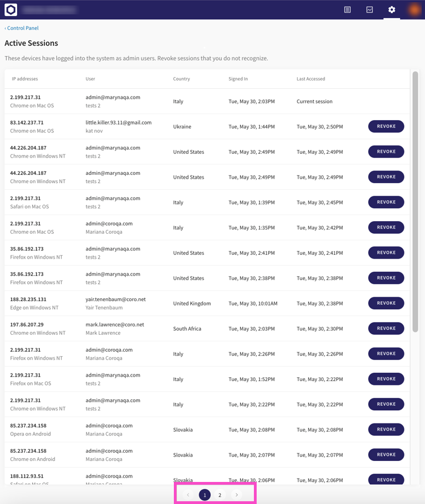Revoke Mark Lawrence's South Africa session

386,329
